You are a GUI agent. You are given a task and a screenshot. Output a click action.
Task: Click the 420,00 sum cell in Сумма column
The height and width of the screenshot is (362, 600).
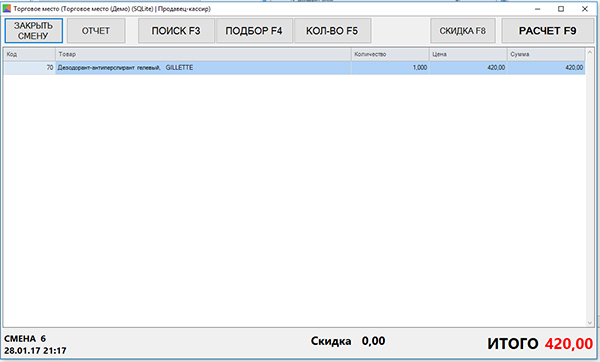click(546, 68)
